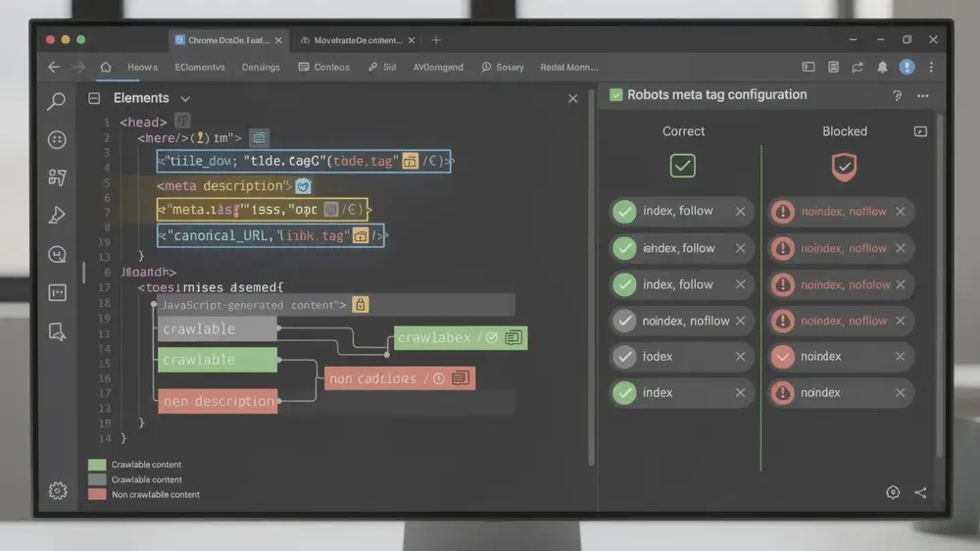Toggle the check on Blocked noindex fifth row
Viewport: 980px width, 551px height.
tap(782, 357)
